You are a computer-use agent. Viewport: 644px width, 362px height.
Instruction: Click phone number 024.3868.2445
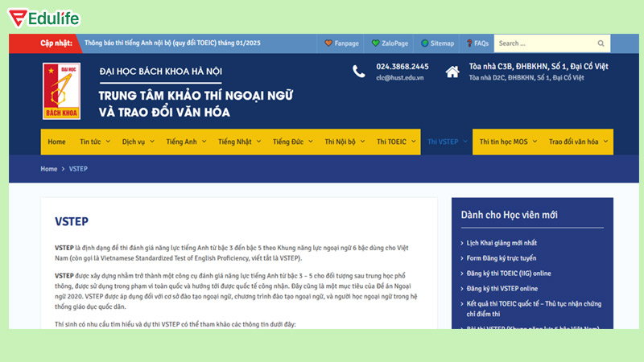402,67
